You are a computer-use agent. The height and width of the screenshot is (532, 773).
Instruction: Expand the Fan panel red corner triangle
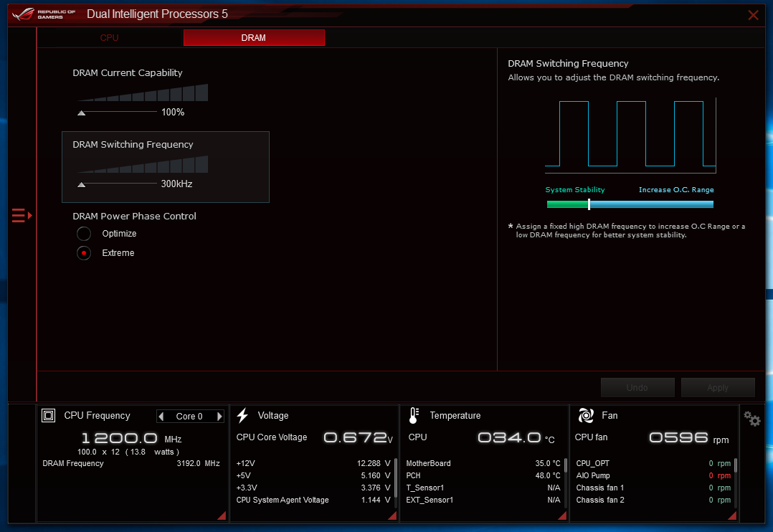tap(732, 516)
